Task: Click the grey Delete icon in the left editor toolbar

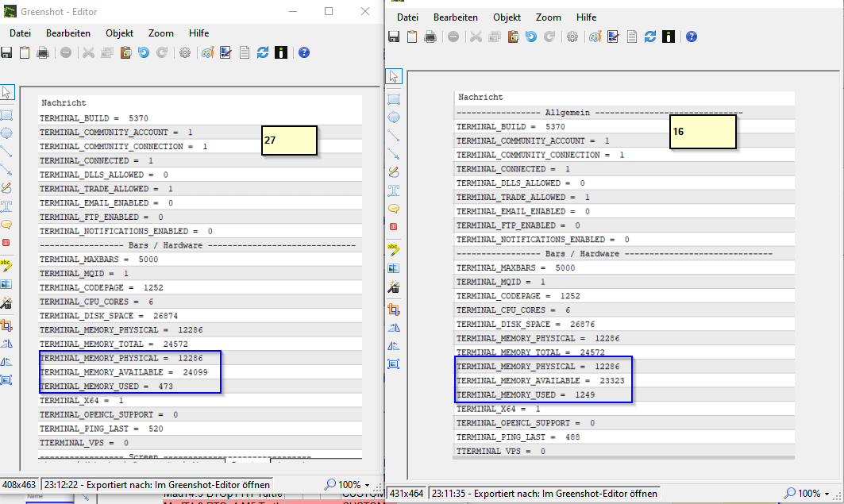Action: pos(66,52)
